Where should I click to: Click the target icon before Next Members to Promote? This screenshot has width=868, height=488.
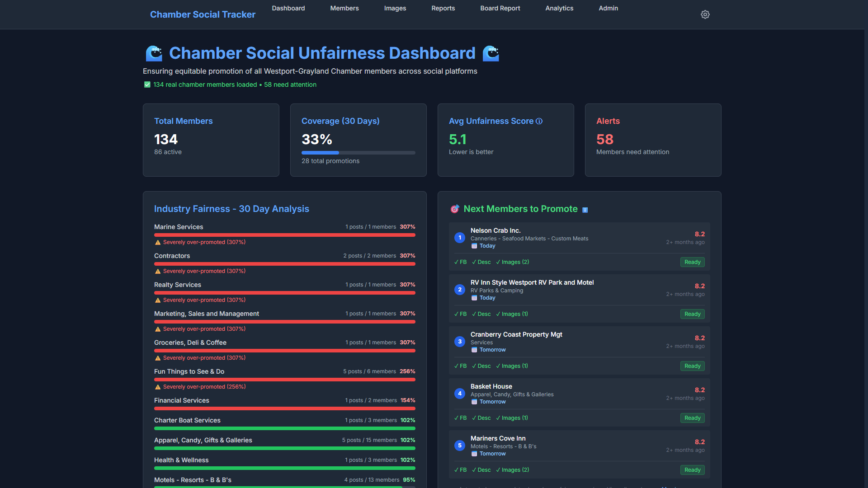(x=455, y=209)
